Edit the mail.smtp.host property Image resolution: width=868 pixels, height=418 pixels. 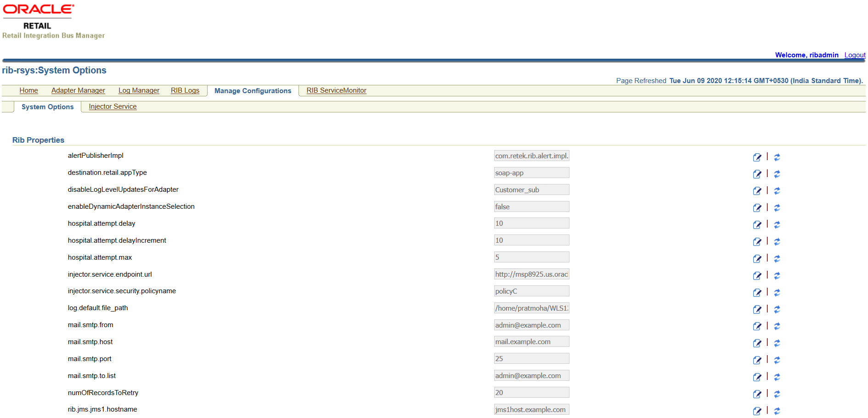click(757, 343)
